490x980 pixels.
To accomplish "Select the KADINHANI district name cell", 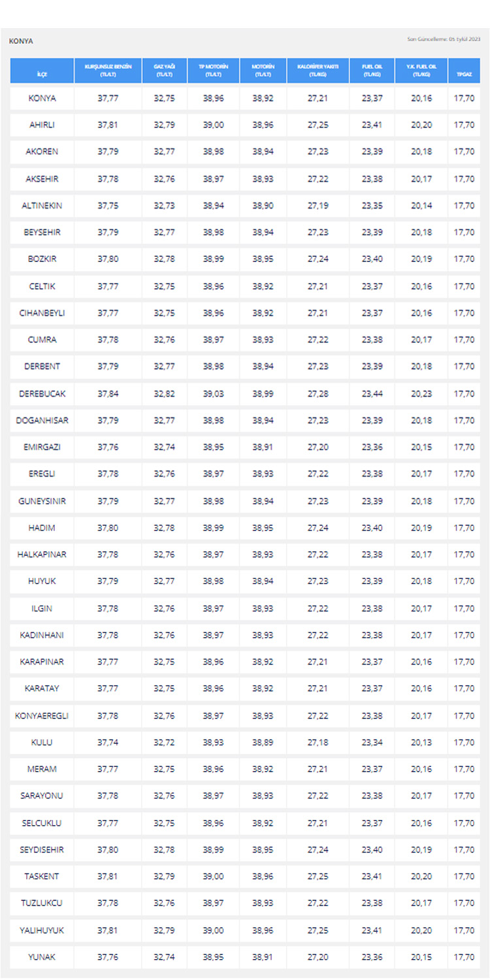I will click(42, 635).
